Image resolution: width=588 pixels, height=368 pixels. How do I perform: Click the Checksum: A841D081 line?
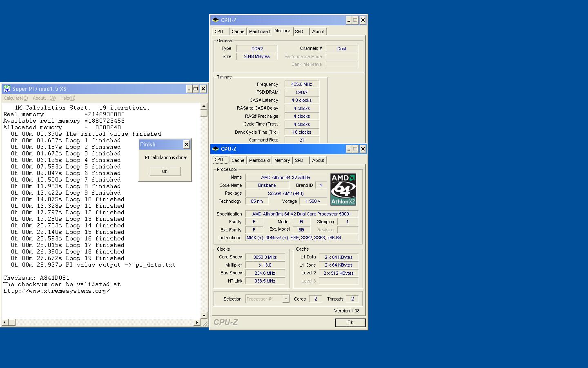[x=36, y=278]
